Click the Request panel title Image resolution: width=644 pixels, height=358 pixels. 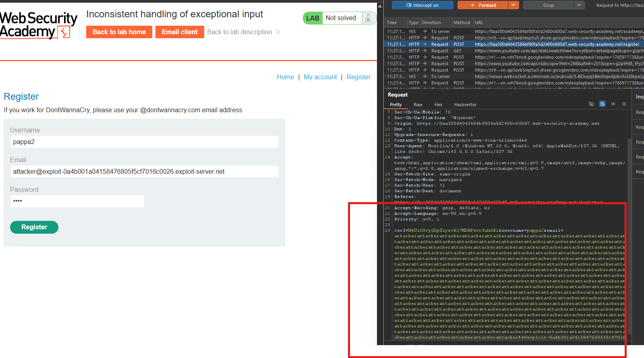(398, 95)
